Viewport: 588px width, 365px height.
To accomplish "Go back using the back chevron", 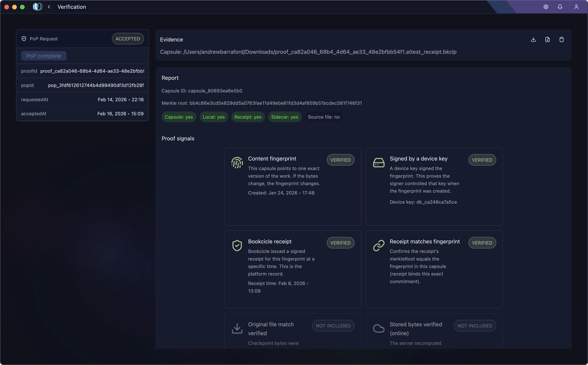I will (49, 7).
